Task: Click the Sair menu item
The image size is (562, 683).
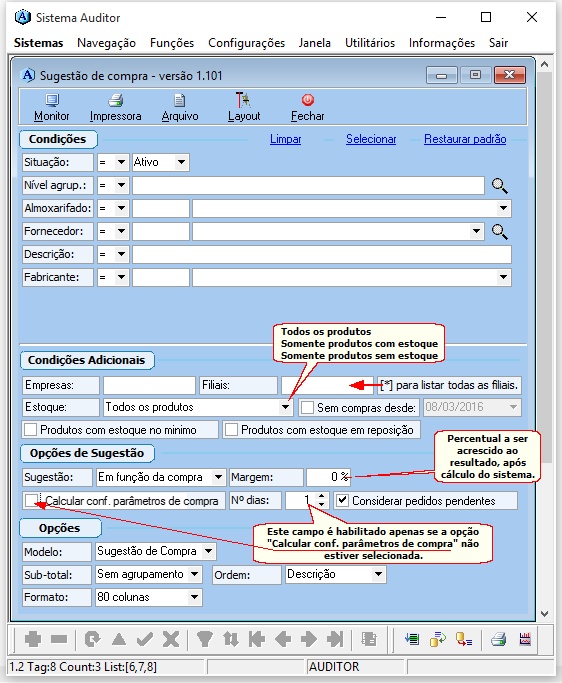Action: tap(498, 43)
